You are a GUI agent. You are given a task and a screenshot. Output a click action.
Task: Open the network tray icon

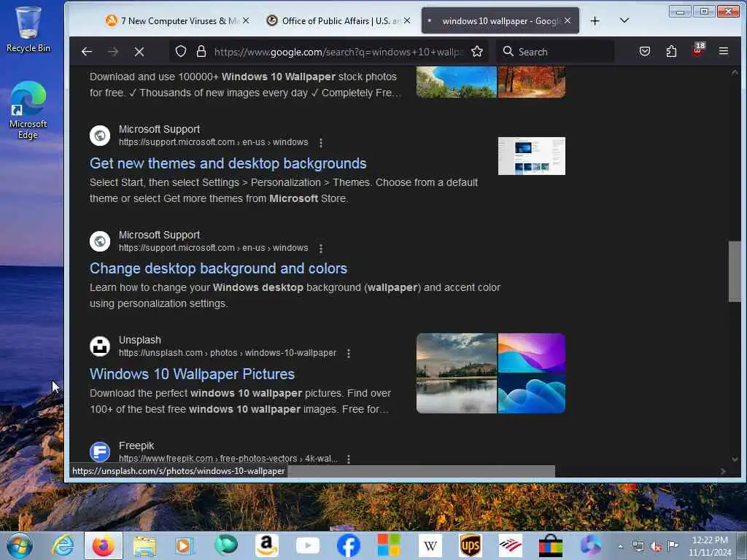point(638,547)
